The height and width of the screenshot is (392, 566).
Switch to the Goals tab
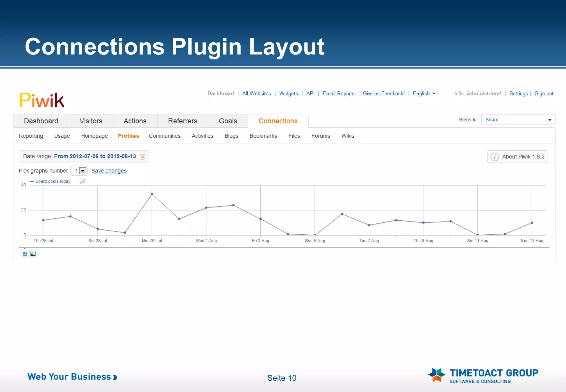click(228, 121)
